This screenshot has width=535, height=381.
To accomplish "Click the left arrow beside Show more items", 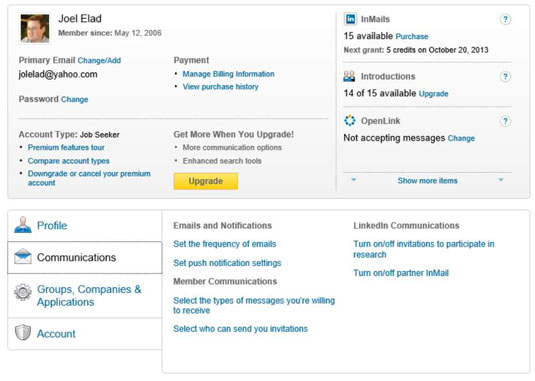I will point(354,180).
